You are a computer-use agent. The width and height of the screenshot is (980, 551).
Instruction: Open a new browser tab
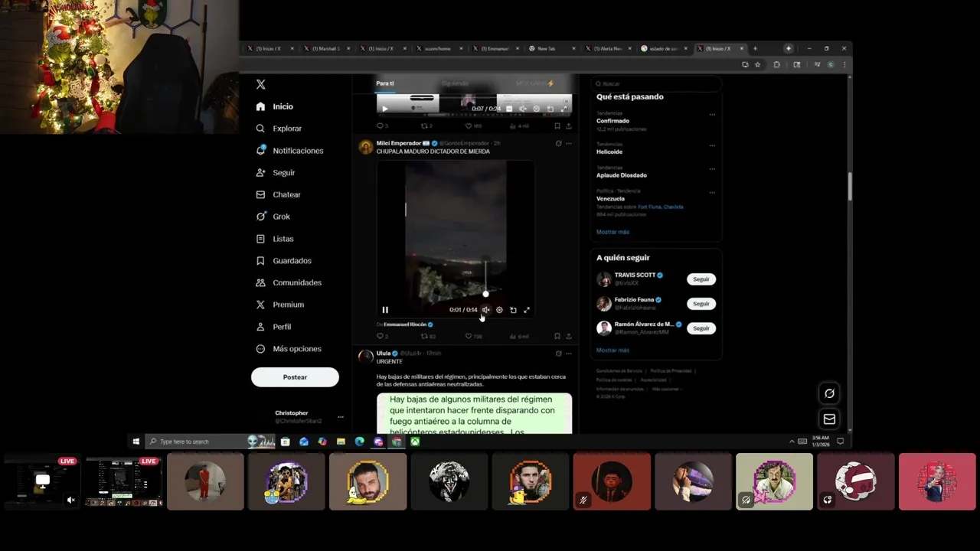click(755, 48)
